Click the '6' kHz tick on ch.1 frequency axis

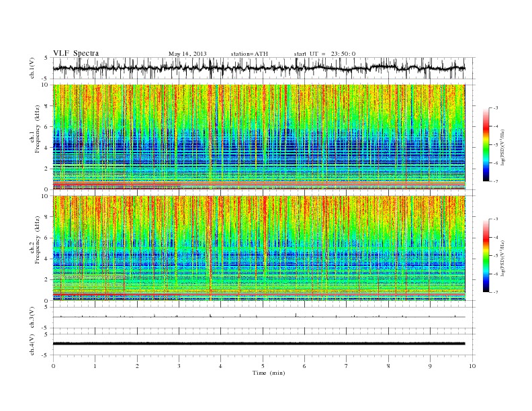[47, 127]
